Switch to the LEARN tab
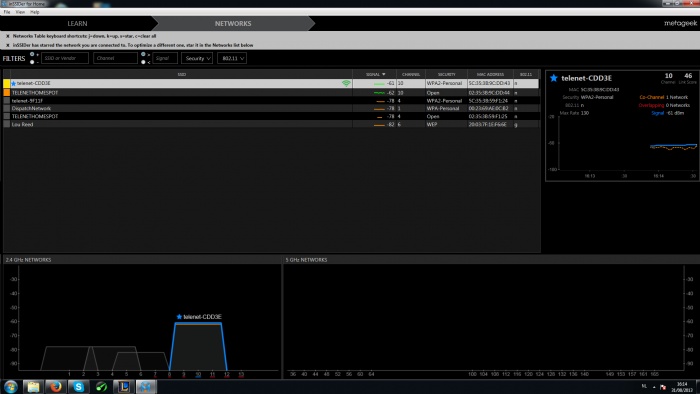This screenshot has height=394, width=700. coord(77,23)
